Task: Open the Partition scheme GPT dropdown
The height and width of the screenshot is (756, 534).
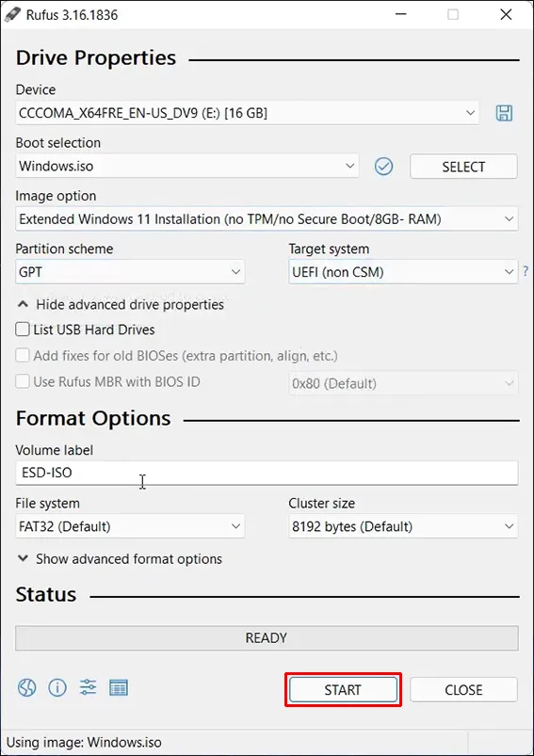Action: coord(130,272)
